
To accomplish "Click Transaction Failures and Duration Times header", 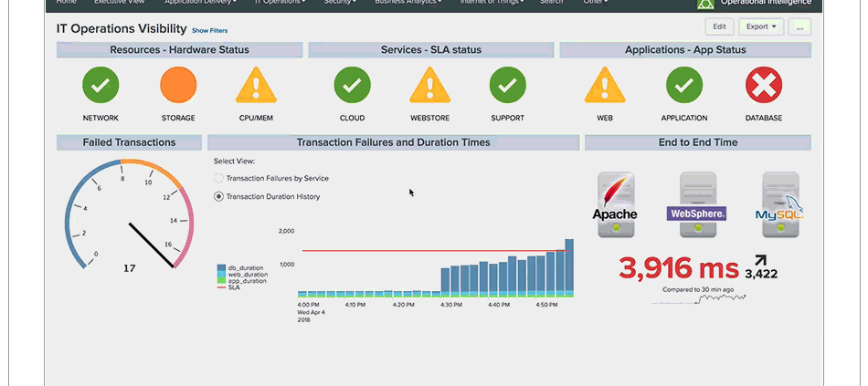I will coord(393,142).
